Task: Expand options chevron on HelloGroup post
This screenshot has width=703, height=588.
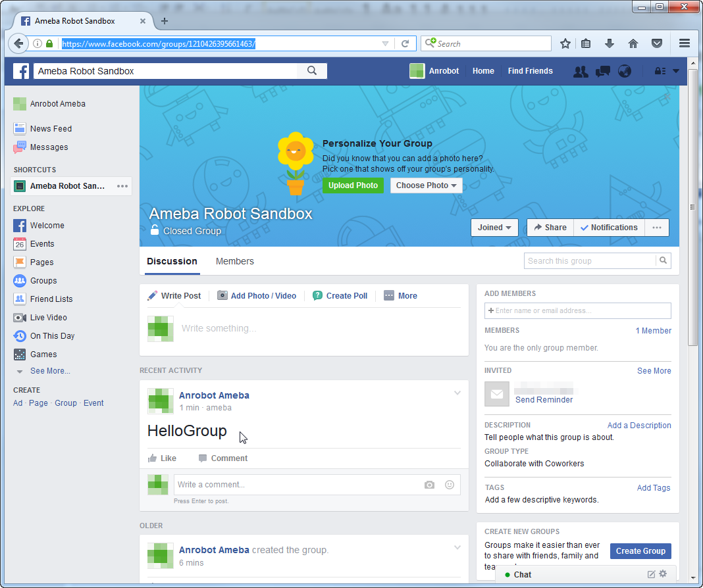Action: pos(457,393)
